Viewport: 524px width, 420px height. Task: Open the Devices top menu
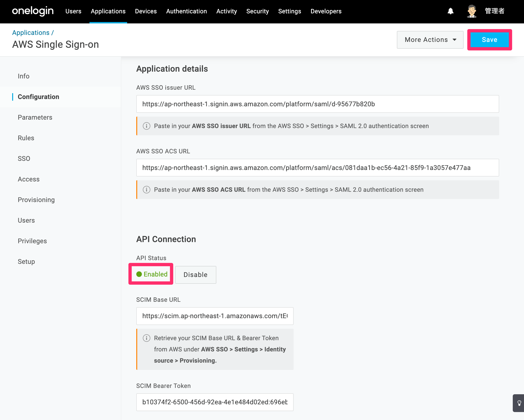pos(146,11)
